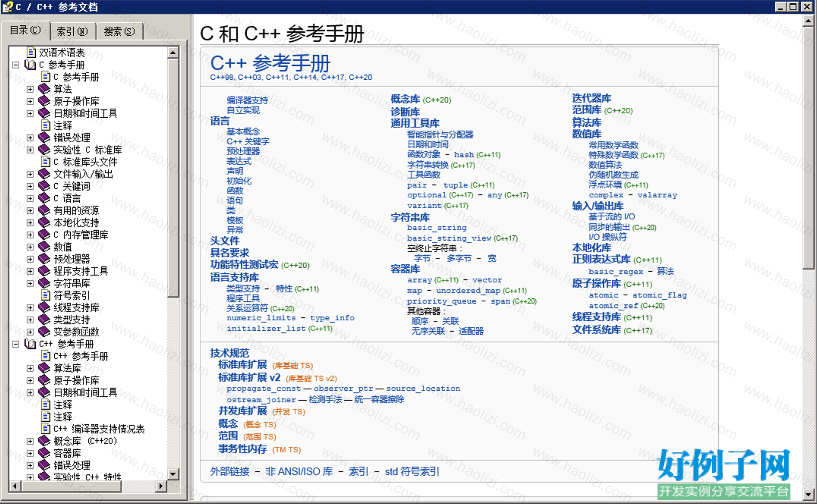
Task: Follow the 智能指针与分配器 link
Action: point(440,134)
